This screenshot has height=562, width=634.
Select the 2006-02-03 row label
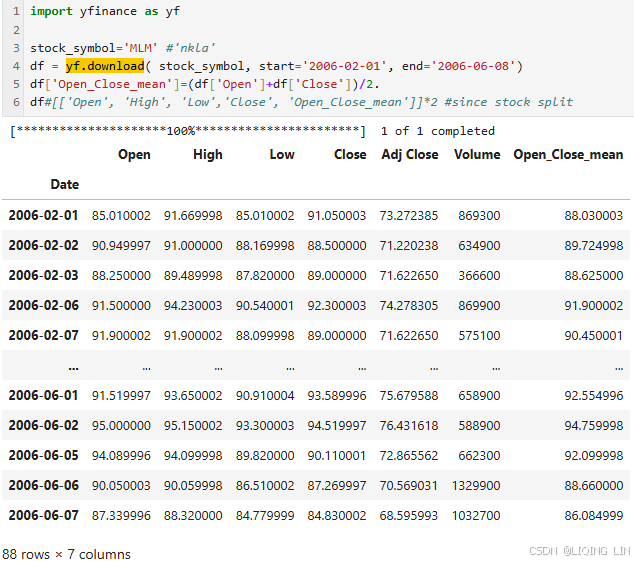43,275
